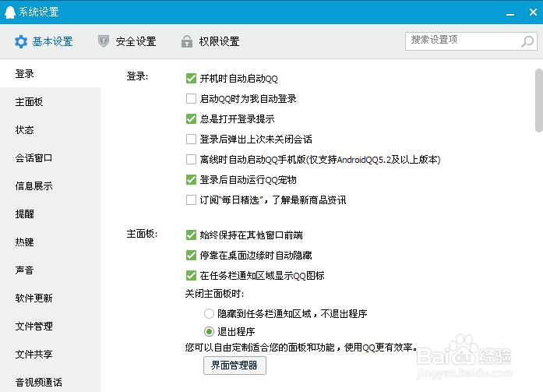The height and width of the screenshot is (392, 543).
Task: Click the 关闭主面板时: label
Action: coord(215,294)
